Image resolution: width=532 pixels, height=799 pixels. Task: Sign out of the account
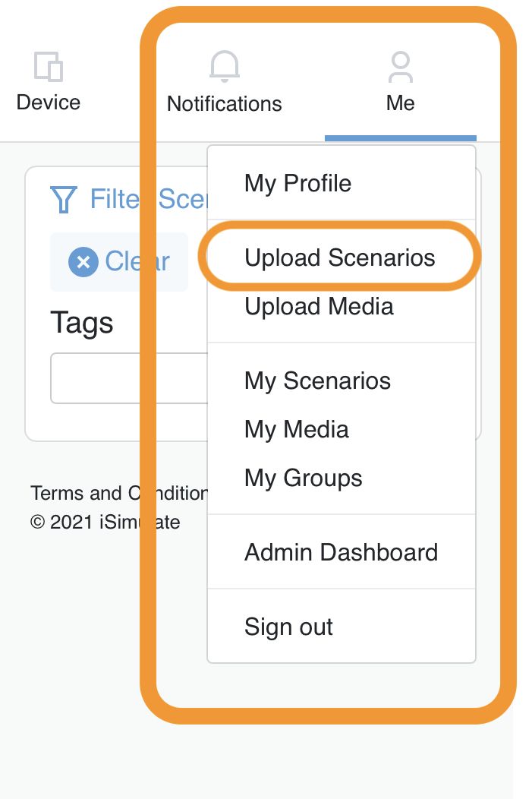288,627
